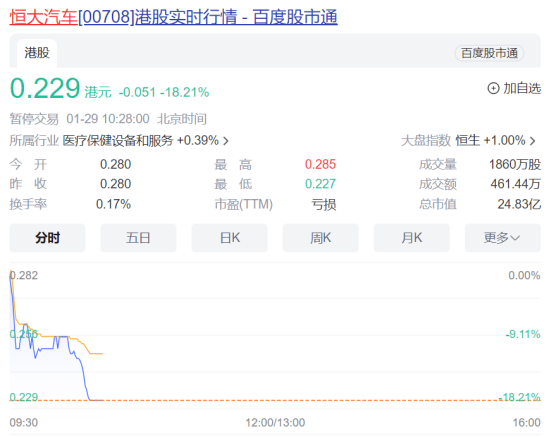Click the chevron arrow on 更多
The image size is (554, 437).
[515, 238]
